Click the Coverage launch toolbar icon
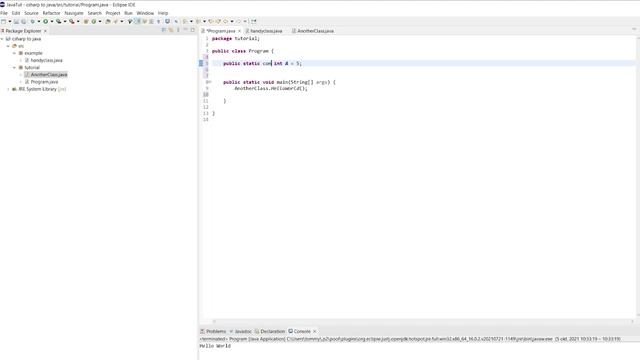 tap(59, 21)
